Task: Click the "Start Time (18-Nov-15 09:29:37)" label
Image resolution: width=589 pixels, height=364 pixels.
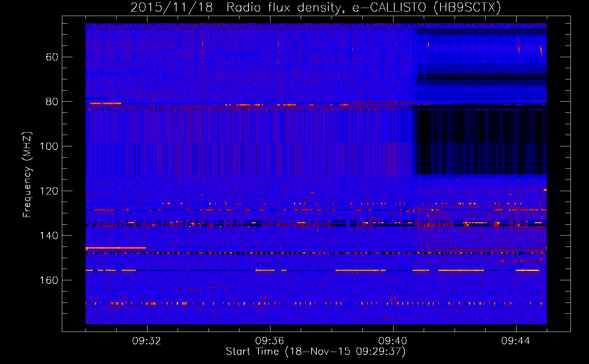Action: (x=316, y=352)
